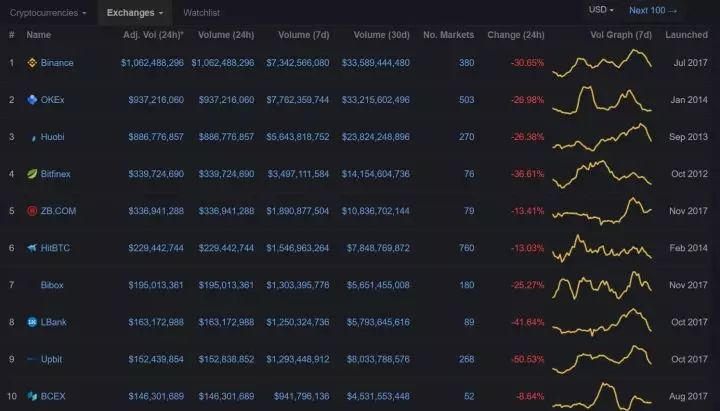Viewport: 720px width, 411px height.
Task: Click ZB.COM 7d volume graph
Action: (x=602, y=211)
